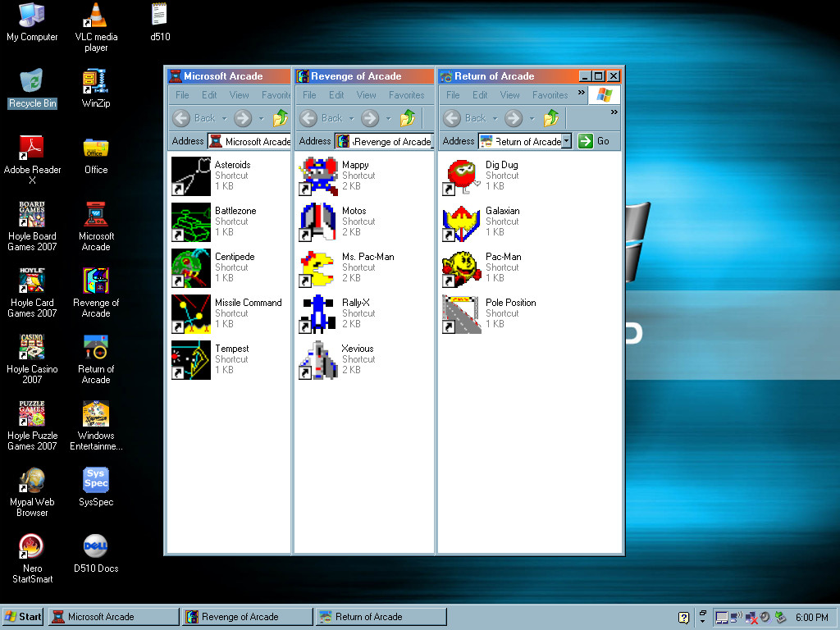This screenshot has width=840, height=630.
Task: Select the Centipede shortcut icon
Action: pos(191,268)
